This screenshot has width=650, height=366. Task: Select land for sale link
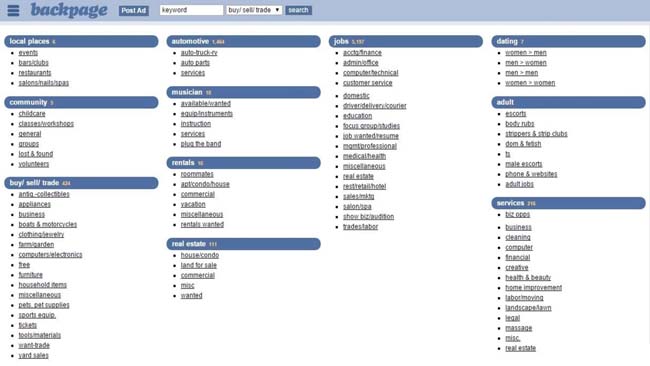click(199, 265)
